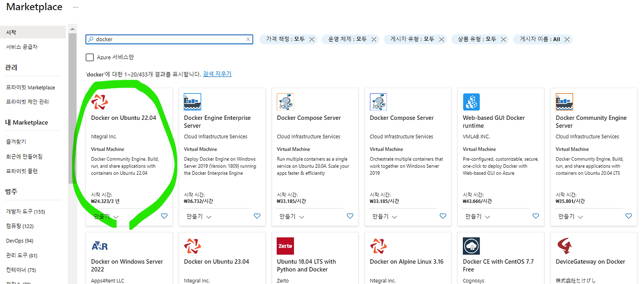
Task: Click the Docker Community Engine Server logo
Action: [x=565, y=102]
